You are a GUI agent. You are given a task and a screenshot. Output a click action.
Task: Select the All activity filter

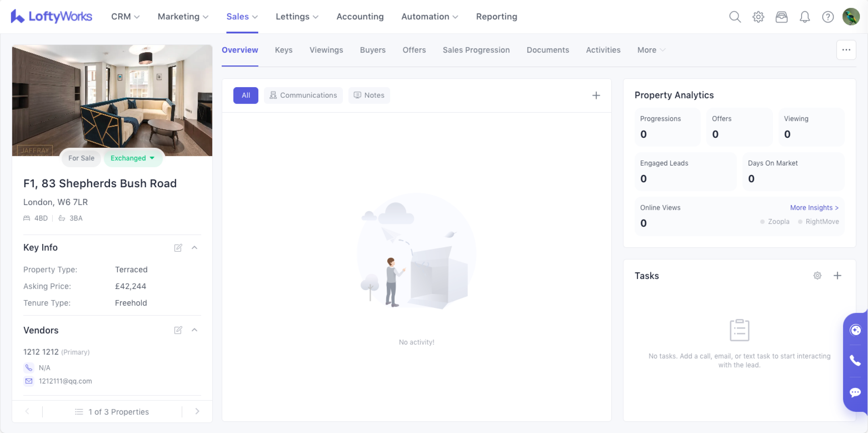[246, 95]
